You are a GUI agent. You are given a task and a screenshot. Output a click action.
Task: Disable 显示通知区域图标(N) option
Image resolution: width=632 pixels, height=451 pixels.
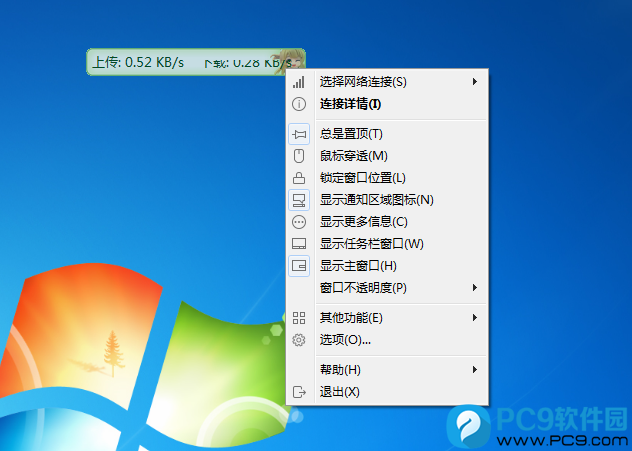pyautogui.click(x=387, y=200)
